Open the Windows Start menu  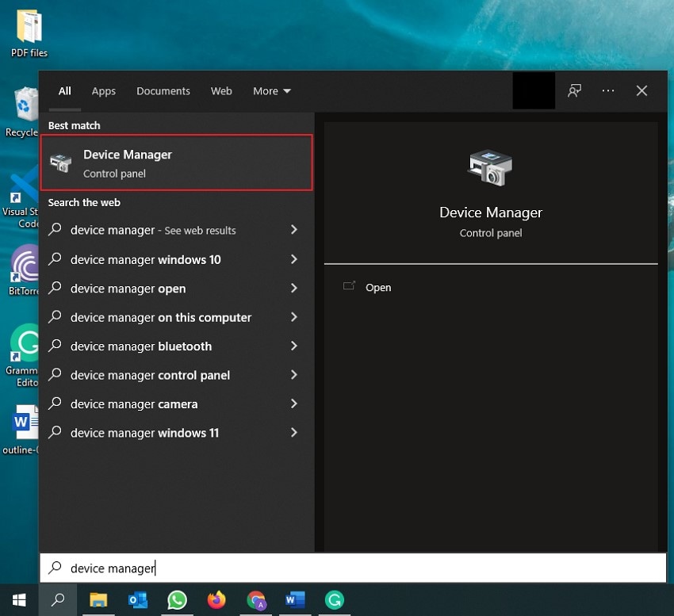tap(19, 600)
